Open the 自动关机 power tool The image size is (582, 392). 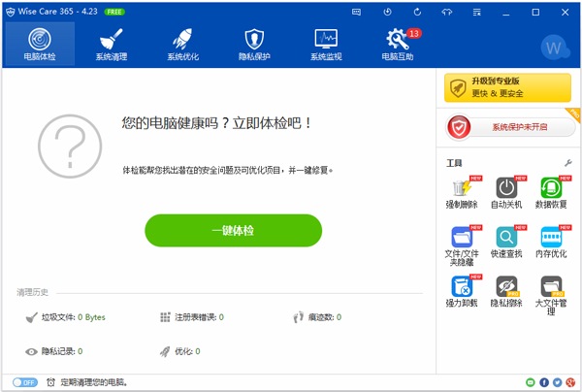(506, 193)
